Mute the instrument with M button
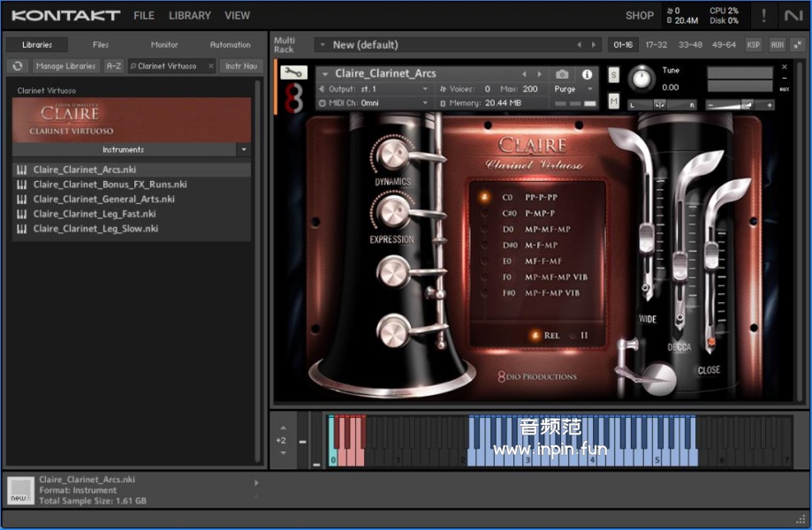 [x=613, y=102]
